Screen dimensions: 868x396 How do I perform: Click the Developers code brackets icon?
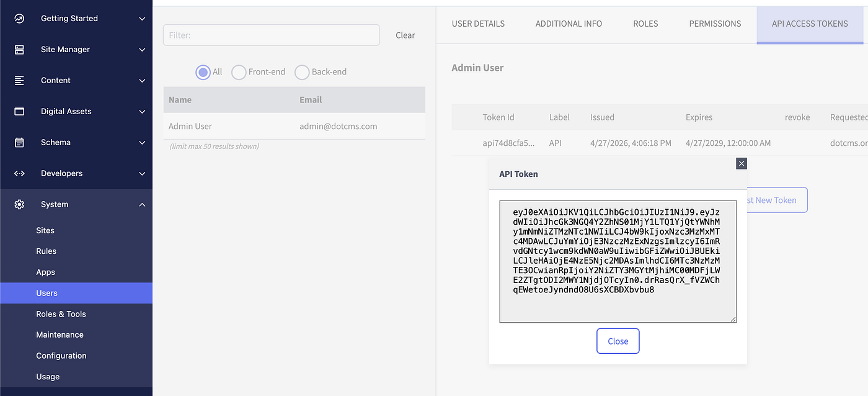(x=19, y=174)
